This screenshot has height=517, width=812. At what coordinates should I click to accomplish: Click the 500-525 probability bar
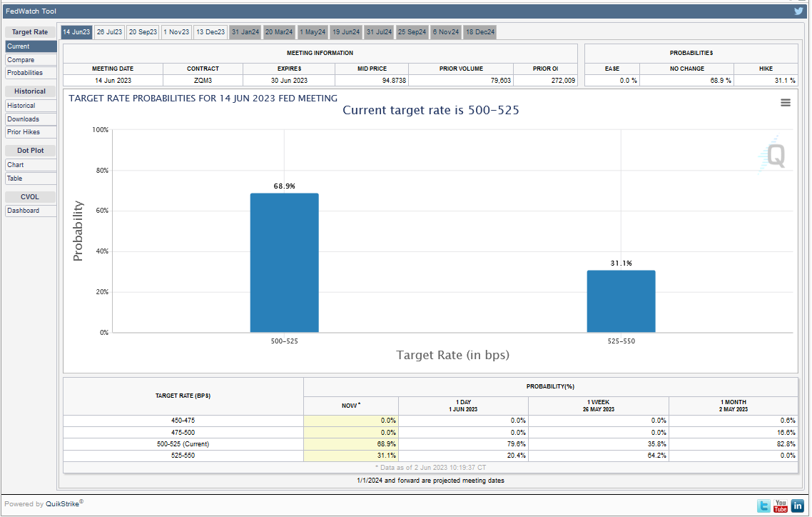284,263
